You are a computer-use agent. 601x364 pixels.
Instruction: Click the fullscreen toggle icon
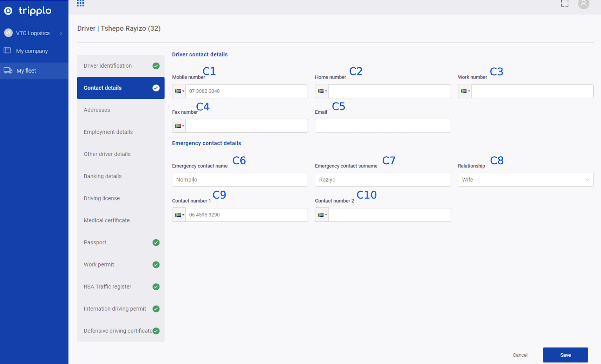coord(564,3)
